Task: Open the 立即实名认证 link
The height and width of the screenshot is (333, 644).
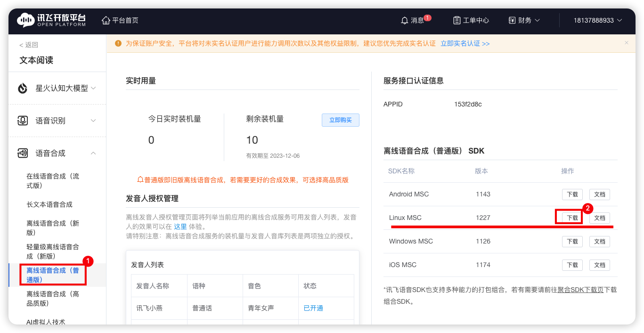Action: (x=465, y=43)
